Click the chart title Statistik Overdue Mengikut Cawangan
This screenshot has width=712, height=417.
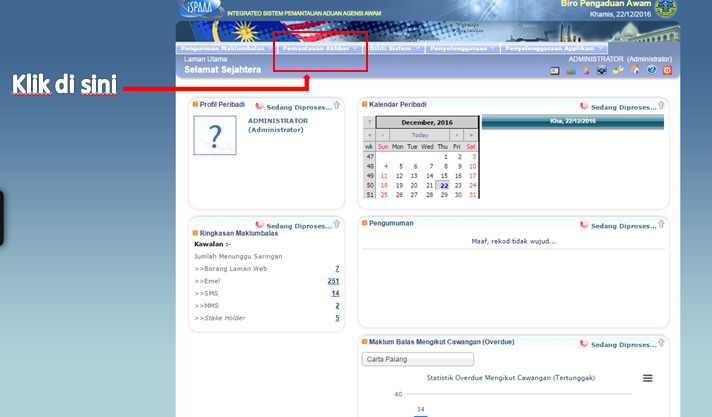pyautogui.click(x=510, y=378)
